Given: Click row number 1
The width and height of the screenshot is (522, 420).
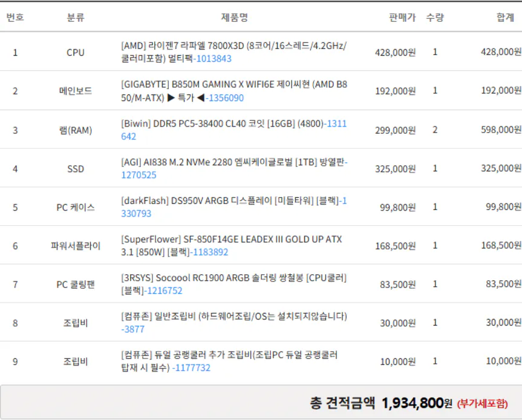Looking at the screenshot, I should click(x=15, y=52).
